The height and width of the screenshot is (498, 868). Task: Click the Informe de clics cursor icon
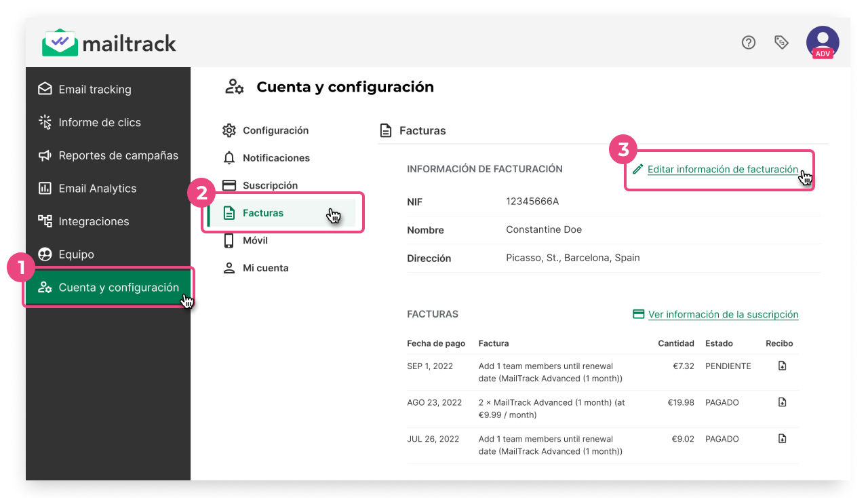pyautogui.click(x=45, y=122)
